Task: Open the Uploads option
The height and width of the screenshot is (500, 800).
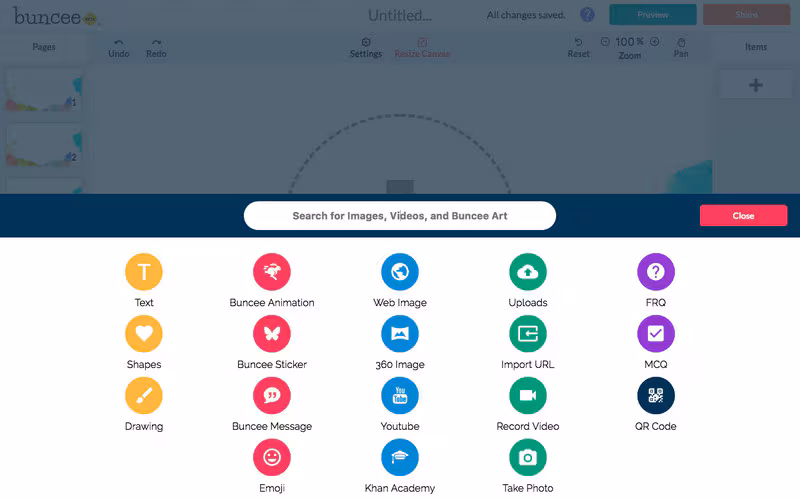Action: tap(528, 271)
